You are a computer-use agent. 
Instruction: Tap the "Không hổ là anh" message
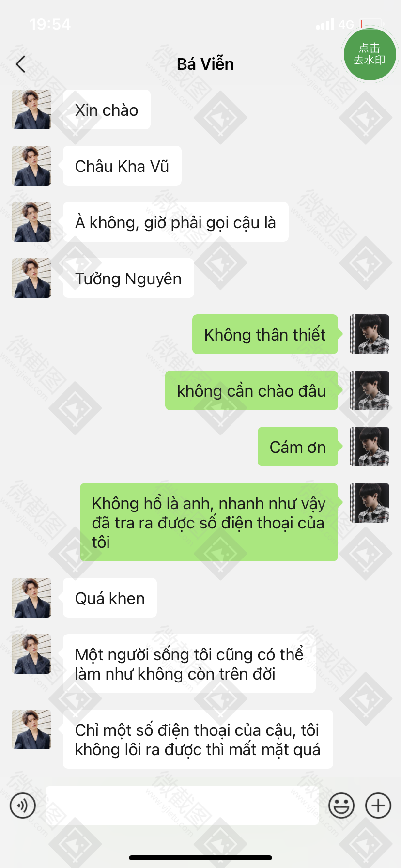(209, 522)
